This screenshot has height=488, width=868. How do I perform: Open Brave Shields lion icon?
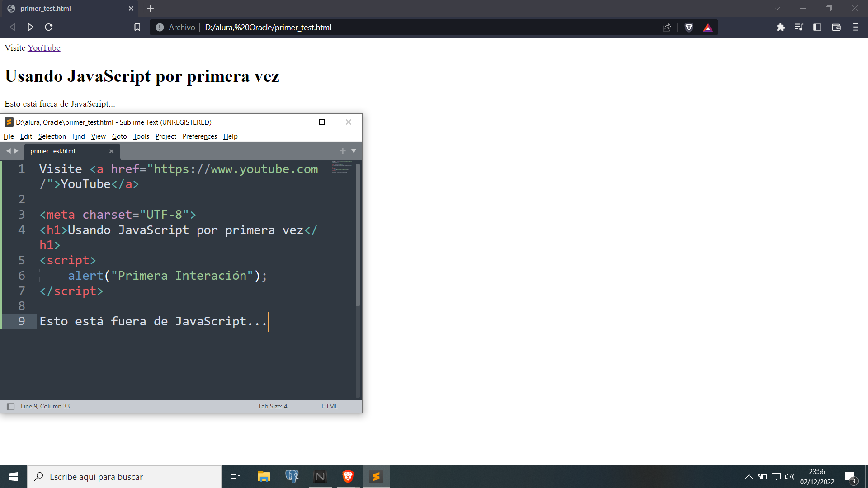pyautogui.click(x=689, y=28)
